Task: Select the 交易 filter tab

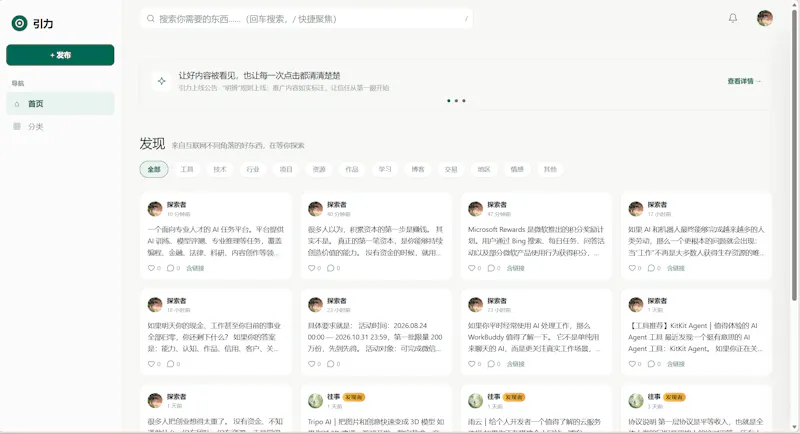Action: coord(451,169)
